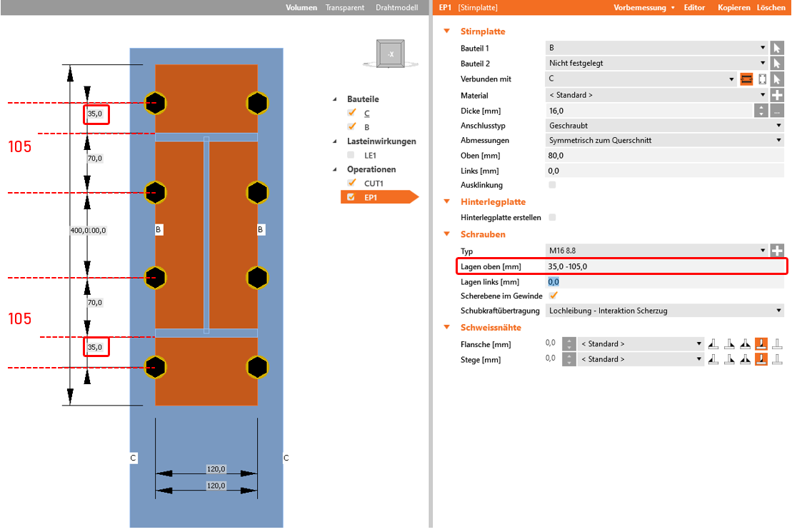Image resolution: width=792 pixels, height=532 pixels.
Task: Click the Kopieren button
Action: pos(734,8)
